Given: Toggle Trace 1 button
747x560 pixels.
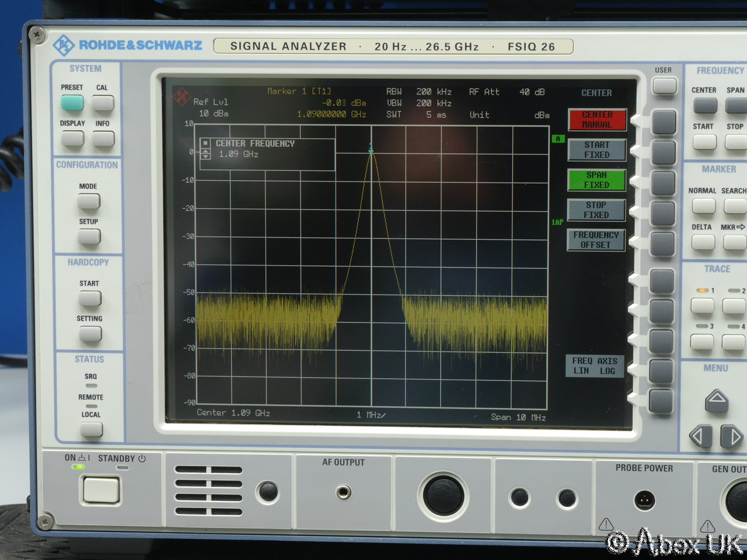Looking at the screenshot, I should click(x=702, y=305).
